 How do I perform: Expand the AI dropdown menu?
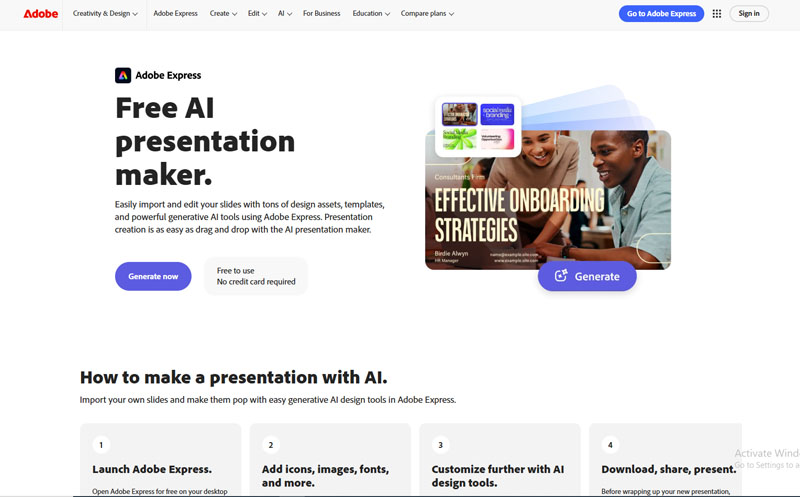285,14
